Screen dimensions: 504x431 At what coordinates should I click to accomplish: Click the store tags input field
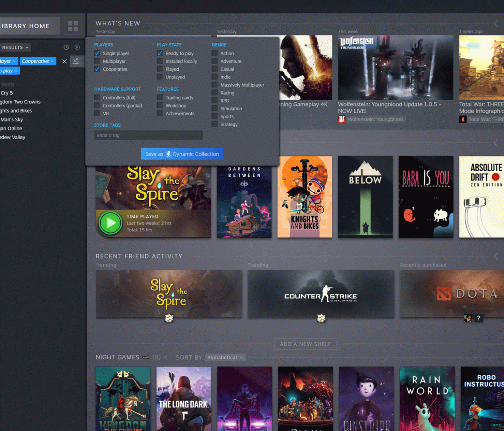(148, 135)
